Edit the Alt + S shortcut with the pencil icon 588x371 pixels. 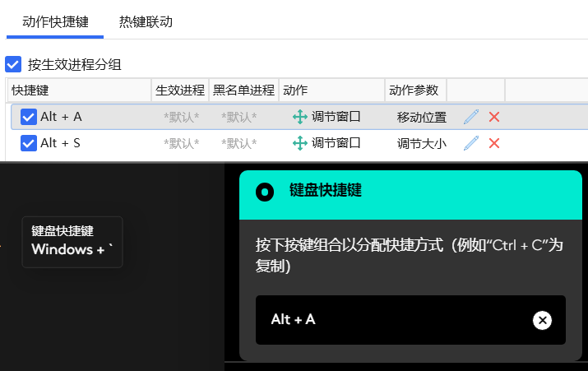(x=471, y=143)
